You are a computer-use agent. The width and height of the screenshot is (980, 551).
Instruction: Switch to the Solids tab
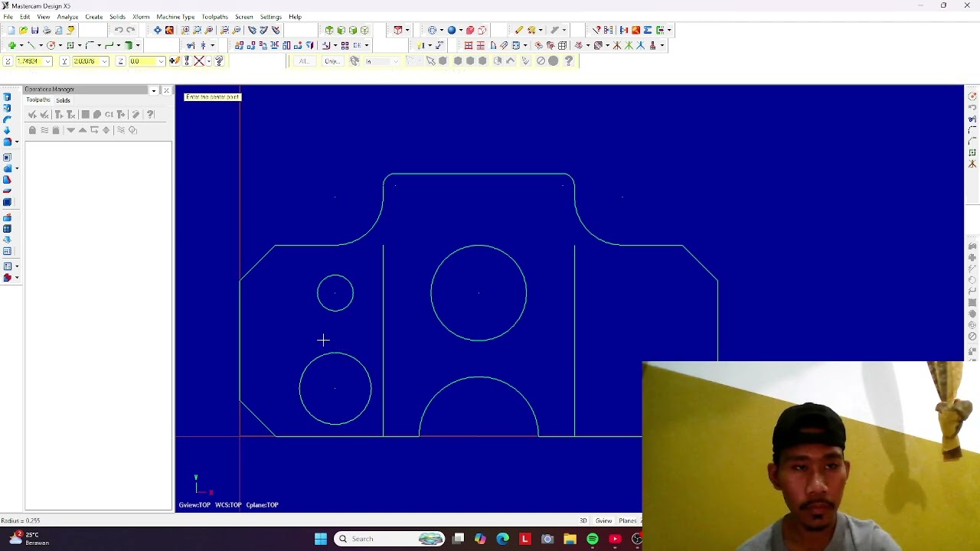point(63,100)
